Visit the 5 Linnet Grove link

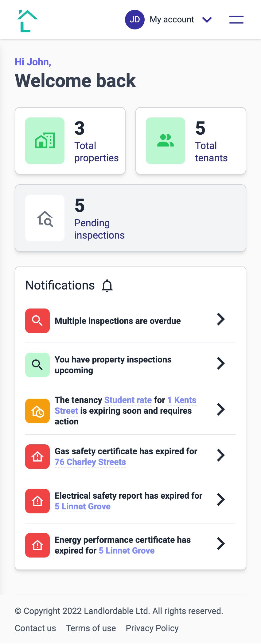tap(82, 506)
